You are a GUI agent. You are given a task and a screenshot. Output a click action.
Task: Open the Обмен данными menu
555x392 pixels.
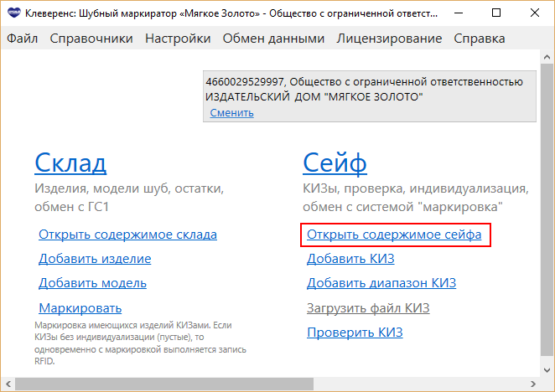(x=273, y=39)
